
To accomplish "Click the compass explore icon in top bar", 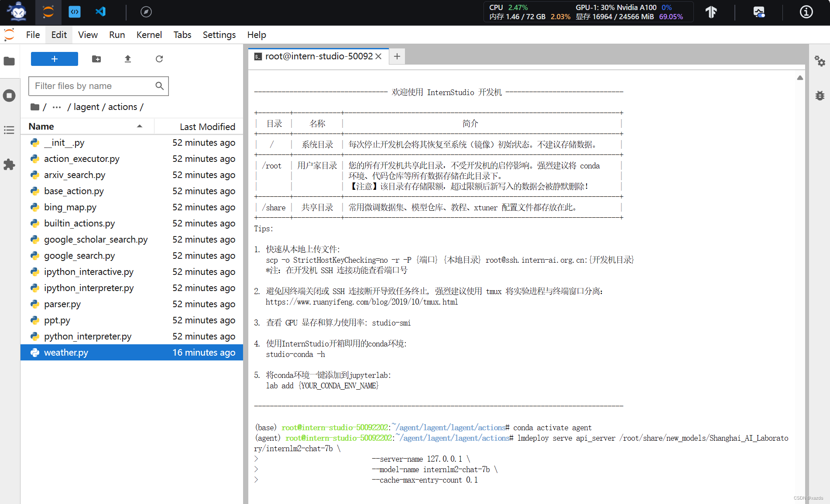I will pos(146,12).
